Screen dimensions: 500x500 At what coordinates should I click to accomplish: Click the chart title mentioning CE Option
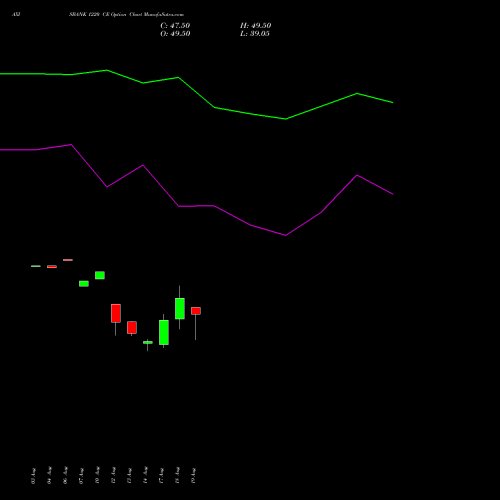click(126, 15)
